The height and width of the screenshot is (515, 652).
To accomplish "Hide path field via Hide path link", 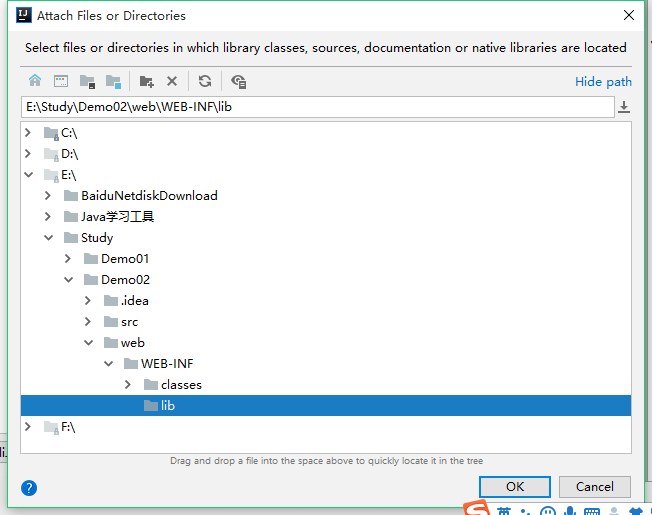I will (603, 82).
